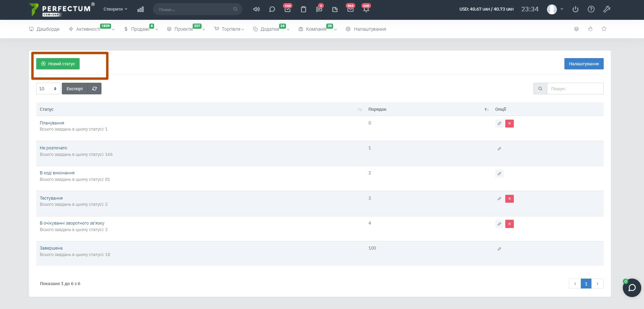Viewport: 644px width, 309px height.
Task: Click the flame icon in menu bar
Action: click(x=590, y=29)
